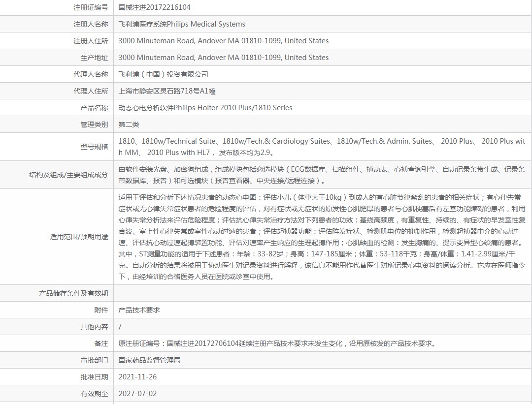Select approval date 2021-11-26
This screenshot has width=532, height=404.
[x=137, y=377]
